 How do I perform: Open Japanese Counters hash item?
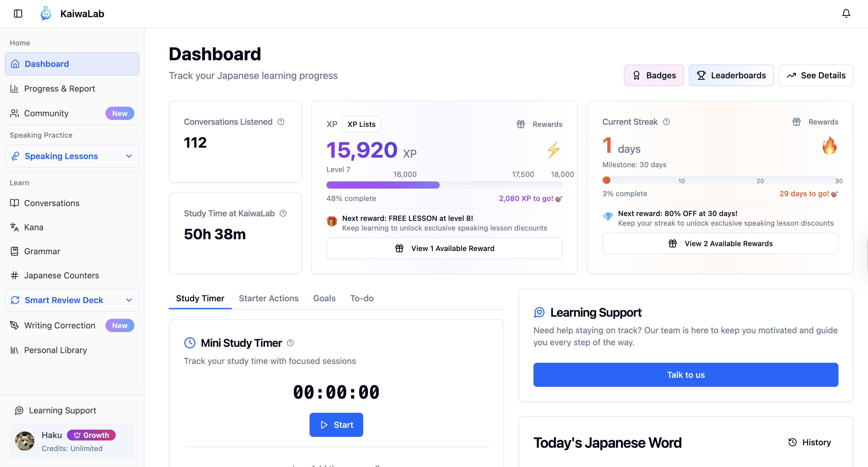pos(61,275)
